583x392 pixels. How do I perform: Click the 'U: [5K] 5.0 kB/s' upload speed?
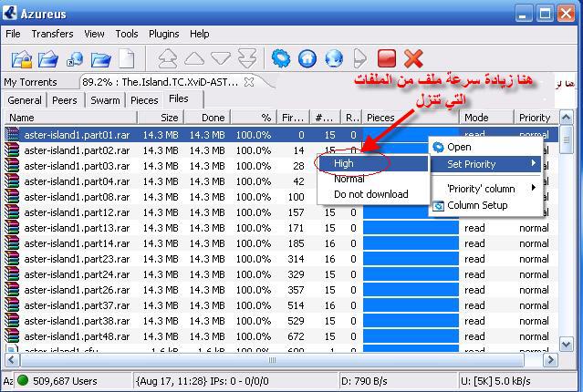(x=495, y=381)
